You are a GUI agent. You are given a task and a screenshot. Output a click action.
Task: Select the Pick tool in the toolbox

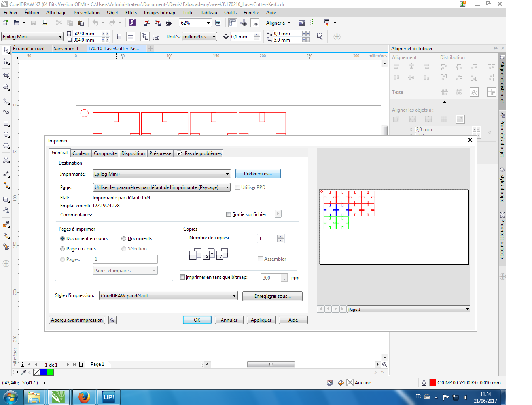coord(6,50)
